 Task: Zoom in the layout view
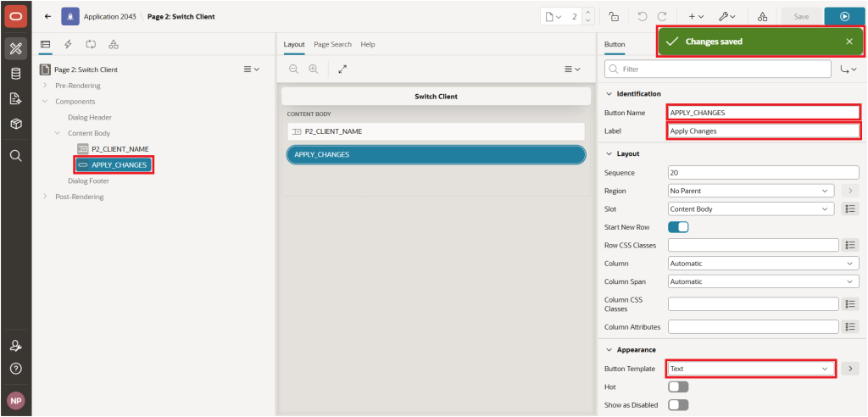314,69
